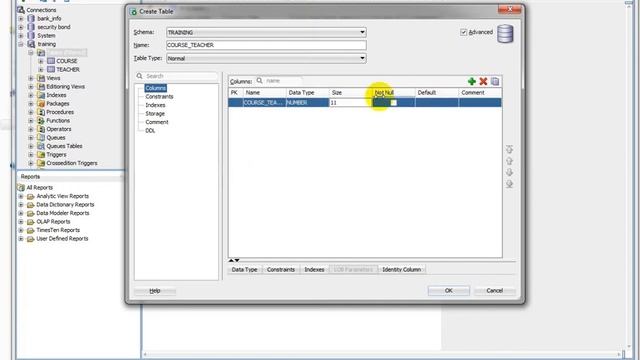640x360 pixels.
Task: Click the Queues folder icon
Action: [x=41, y=138]
